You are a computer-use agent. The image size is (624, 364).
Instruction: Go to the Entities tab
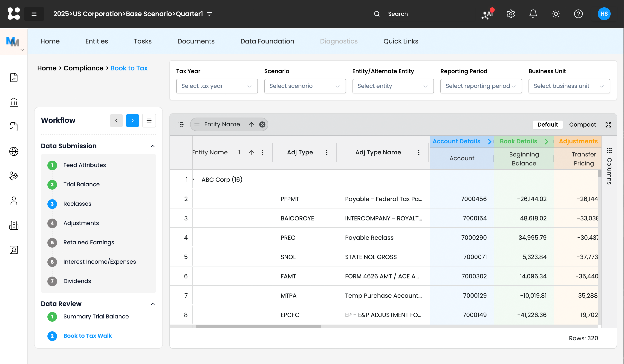tap(97, 41)
